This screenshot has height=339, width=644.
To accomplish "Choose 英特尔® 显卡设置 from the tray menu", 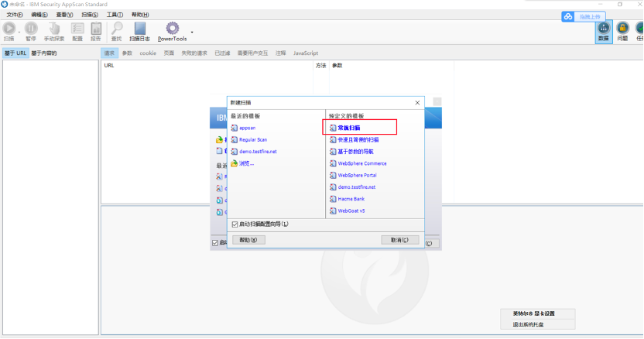I will coord(533,313).
